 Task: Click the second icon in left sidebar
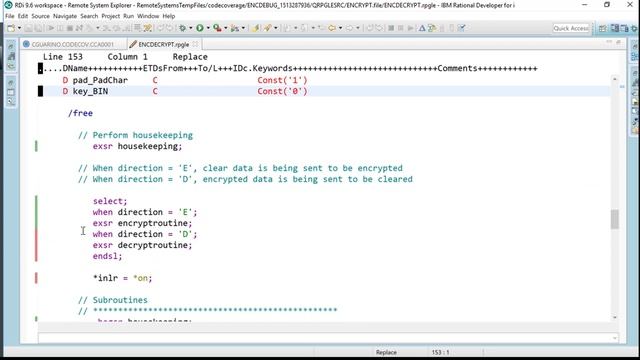click(x=11, y=56)
